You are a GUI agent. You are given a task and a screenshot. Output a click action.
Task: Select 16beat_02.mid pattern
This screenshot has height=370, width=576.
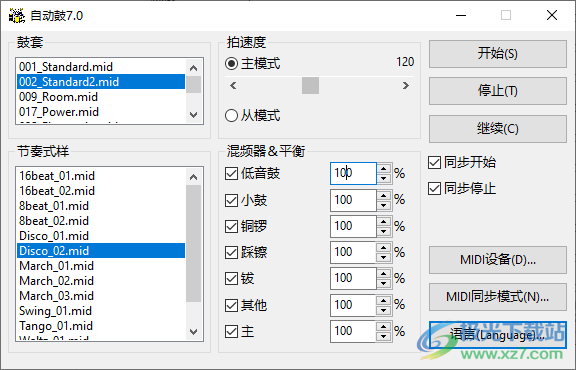(101, 191)
